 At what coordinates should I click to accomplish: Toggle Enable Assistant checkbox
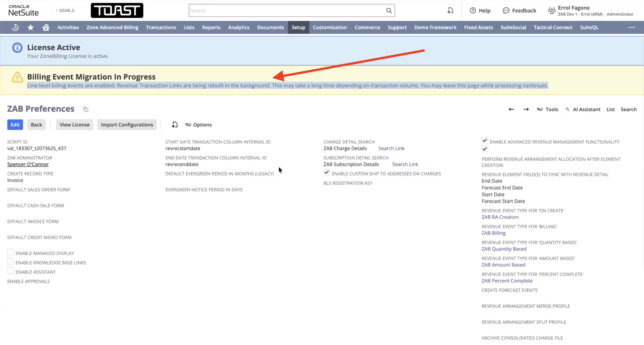click(10, 271)
